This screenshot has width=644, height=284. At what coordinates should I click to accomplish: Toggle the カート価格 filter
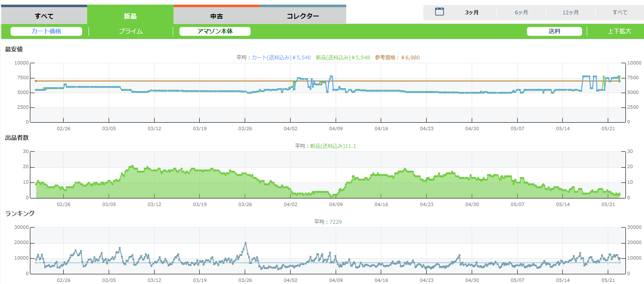(x=46, y=31)
